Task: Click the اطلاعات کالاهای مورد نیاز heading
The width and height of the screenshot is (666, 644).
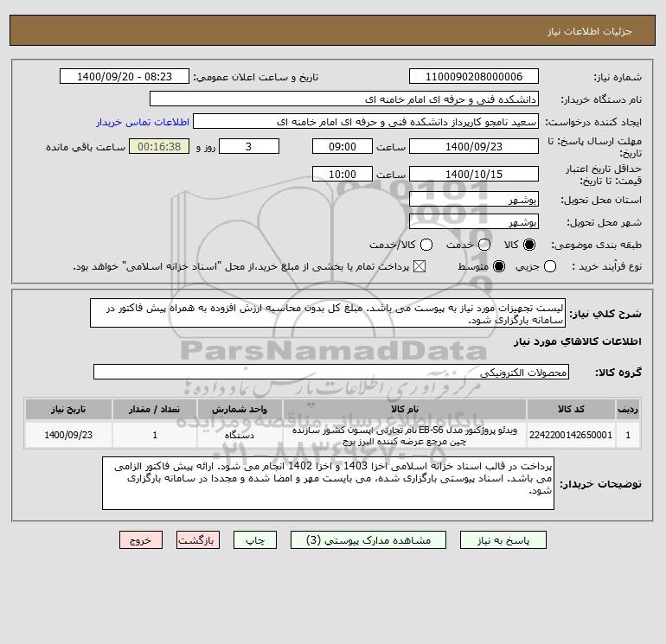Action: pos(578,341)
